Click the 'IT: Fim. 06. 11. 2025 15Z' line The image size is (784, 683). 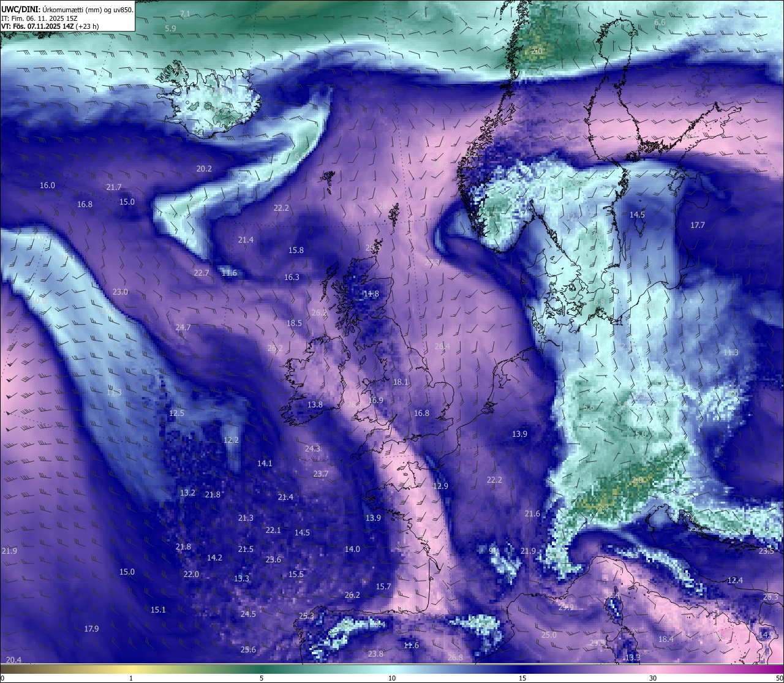(40, 18)
